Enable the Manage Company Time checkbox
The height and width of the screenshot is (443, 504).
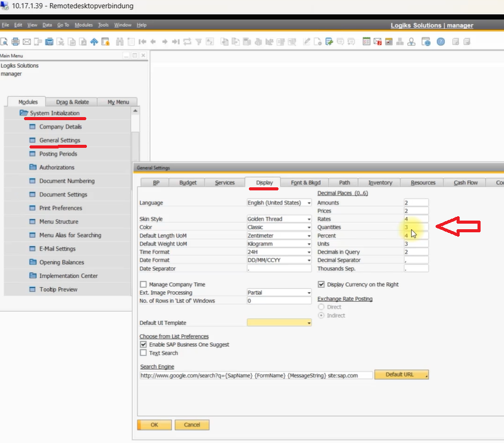(144, 285)
